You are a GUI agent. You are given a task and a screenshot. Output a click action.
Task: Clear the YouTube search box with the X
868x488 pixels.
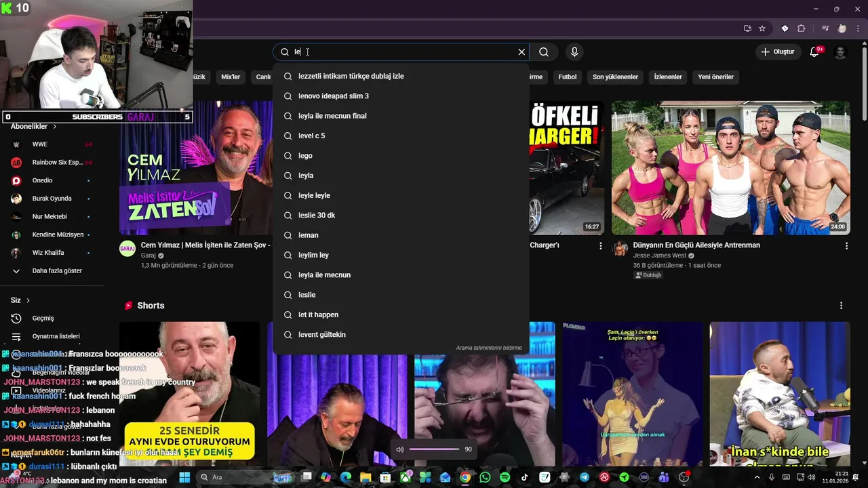521,52
